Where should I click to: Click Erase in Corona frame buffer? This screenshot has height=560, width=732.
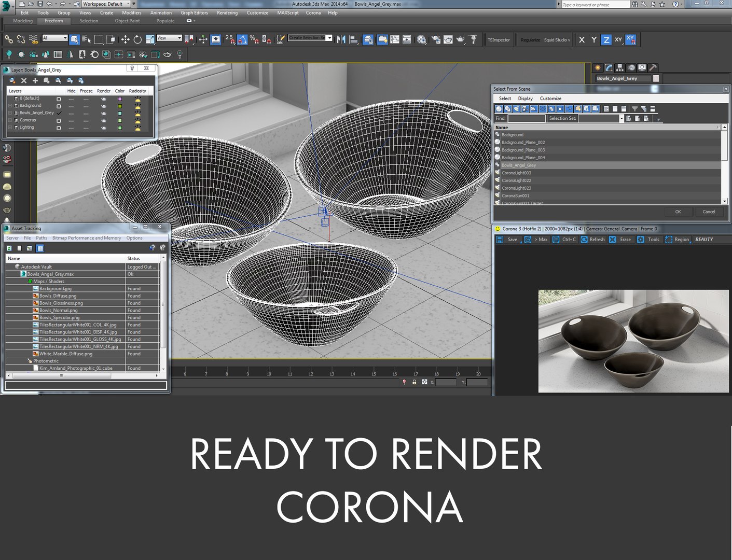pyautogui.click(x=620, y=240)
